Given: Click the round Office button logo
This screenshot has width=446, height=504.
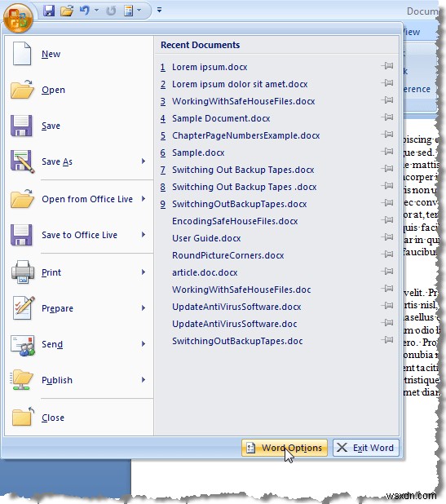Looking at the screenshot, I should 18,18.
